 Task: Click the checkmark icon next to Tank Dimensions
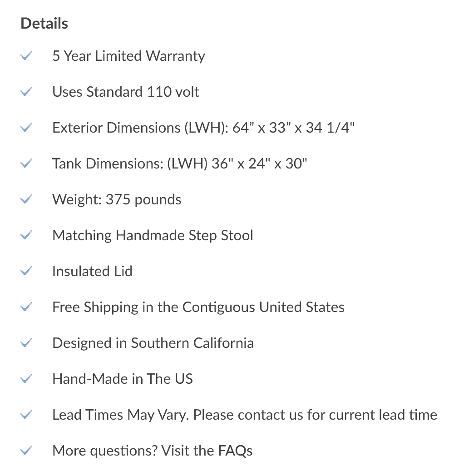(26, 164)
